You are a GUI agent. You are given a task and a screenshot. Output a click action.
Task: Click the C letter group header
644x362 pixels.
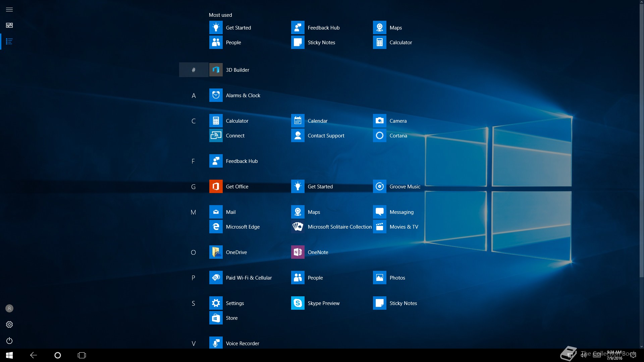coord(194,121)
